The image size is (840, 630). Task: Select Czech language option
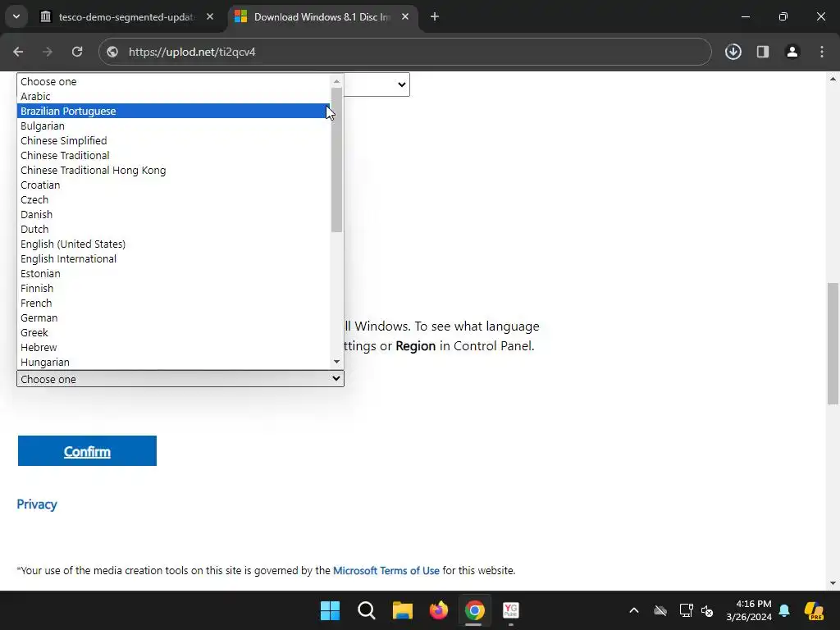click(174, 199)
